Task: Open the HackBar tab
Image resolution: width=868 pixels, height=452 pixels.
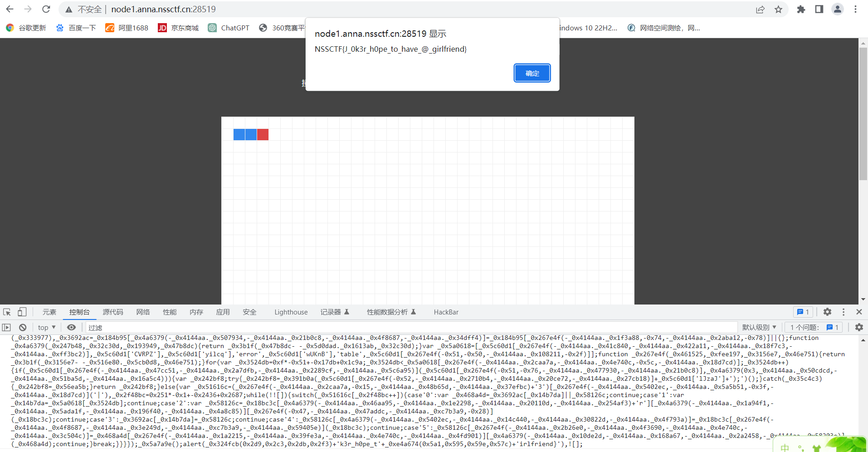Action: pos(446,312)
